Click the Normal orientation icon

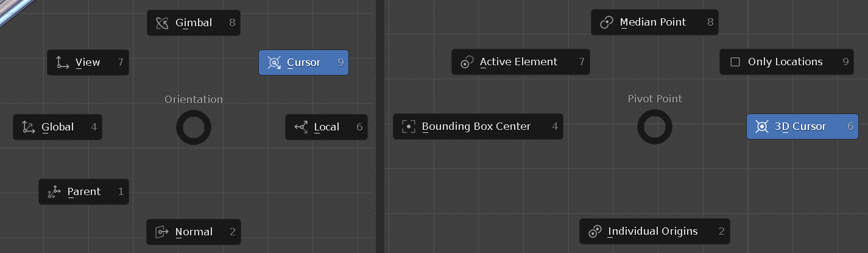(161, 232)
